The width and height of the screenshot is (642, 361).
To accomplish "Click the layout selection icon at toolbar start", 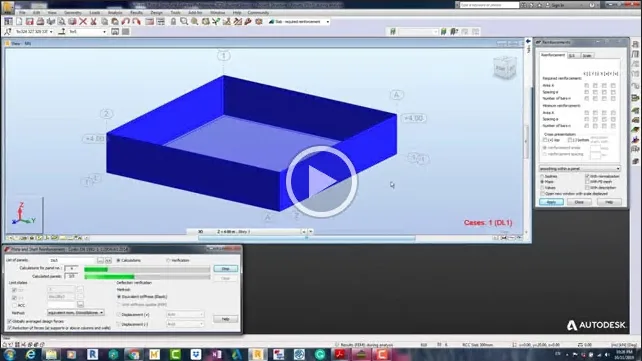I will click(x=8, y=21).
